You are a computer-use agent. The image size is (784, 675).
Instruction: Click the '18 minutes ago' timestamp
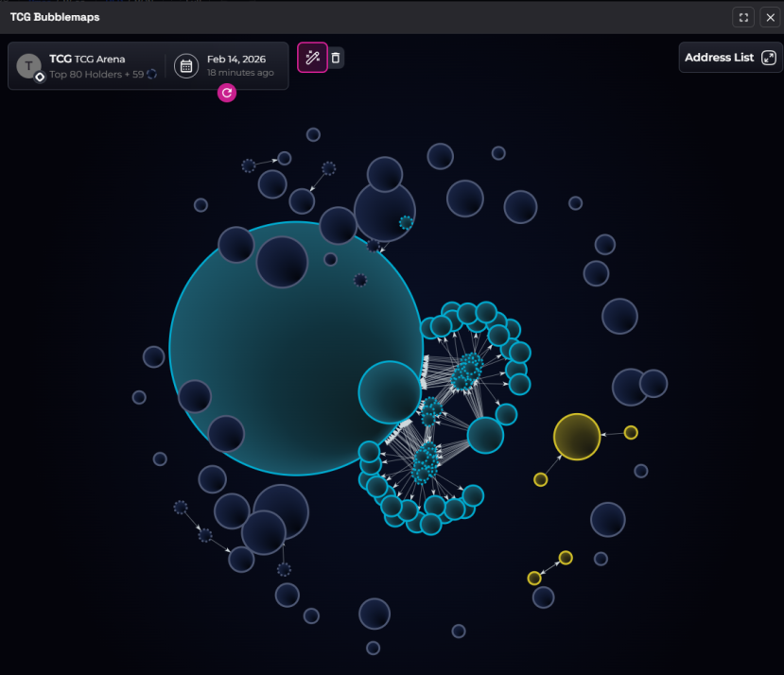pos(240,73)
